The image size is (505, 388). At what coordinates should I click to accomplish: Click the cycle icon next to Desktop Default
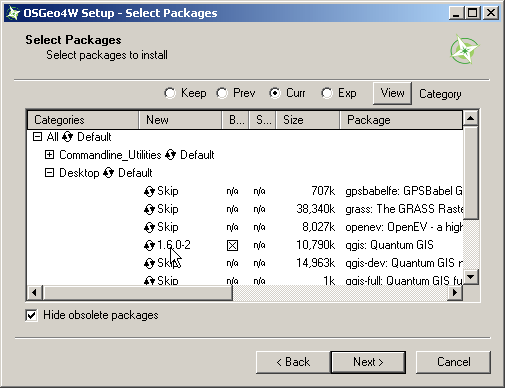click(108, 173)
